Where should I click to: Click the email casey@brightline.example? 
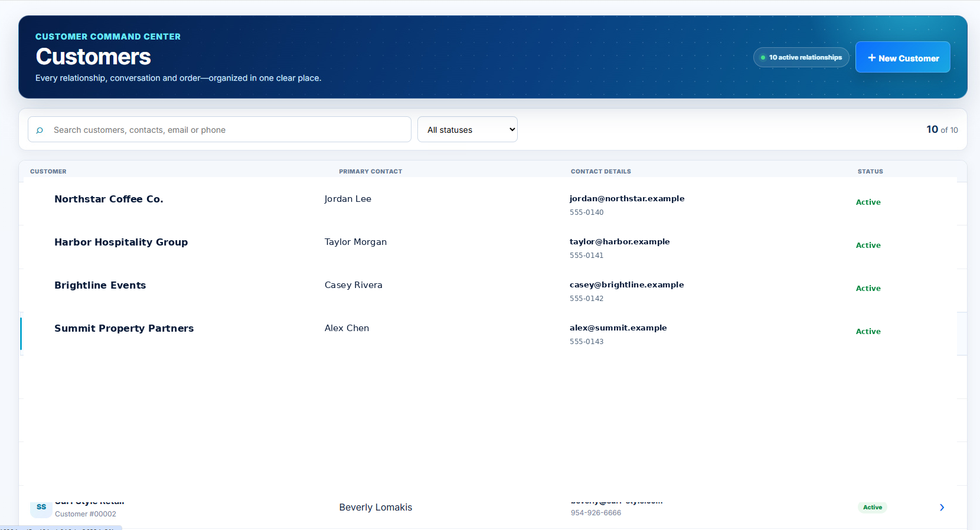click(627, 284)
